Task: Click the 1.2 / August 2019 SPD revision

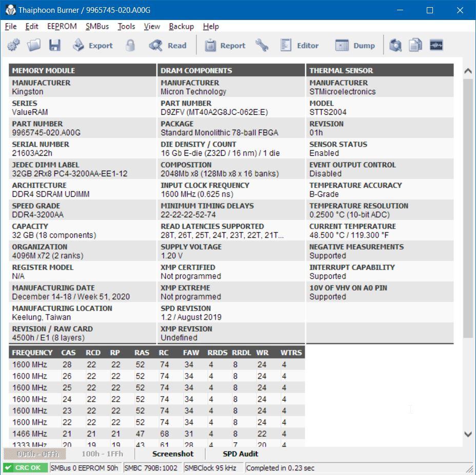Action: click(x=191, y=317)
